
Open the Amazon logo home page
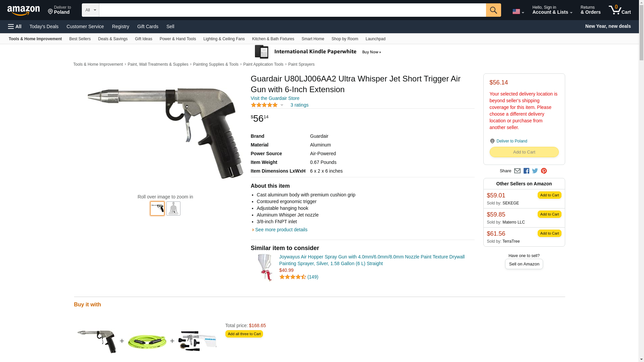pos(23,10)
